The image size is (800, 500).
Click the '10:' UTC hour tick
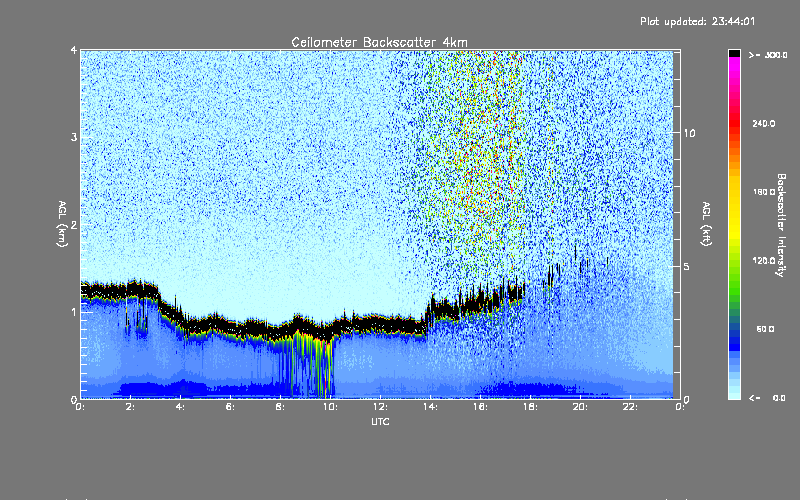coord(330,407)
